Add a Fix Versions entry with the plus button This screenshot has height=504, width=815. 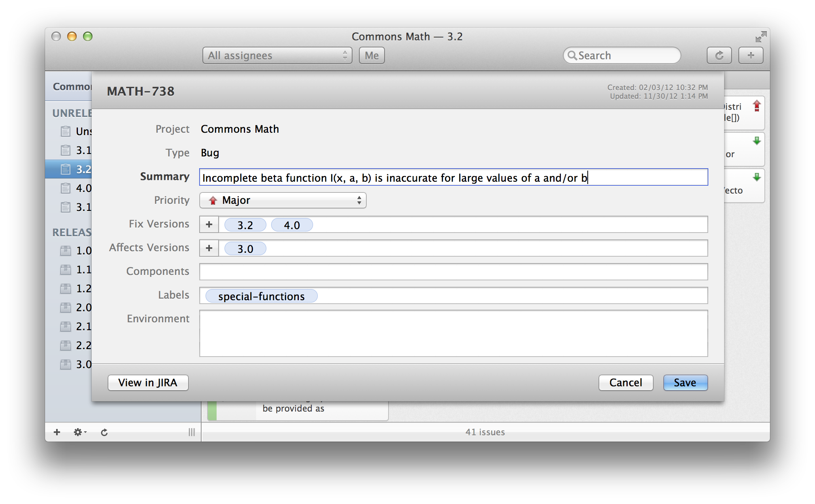click(x=209, y=224)
